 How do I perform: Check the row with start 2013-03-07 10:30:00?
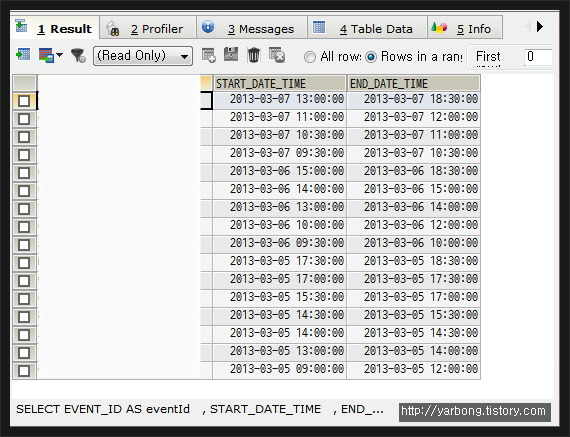[x=24, y=137]
